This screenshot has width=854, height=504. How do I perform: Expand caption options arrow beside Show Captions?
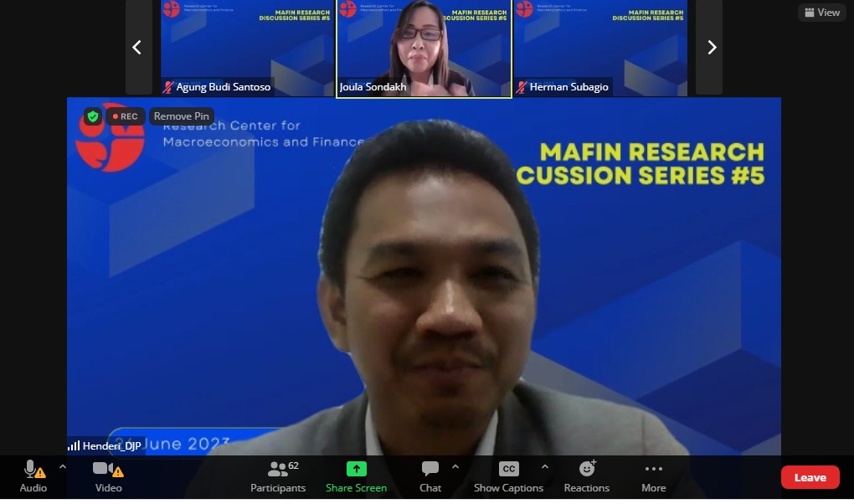click(545, 466)
